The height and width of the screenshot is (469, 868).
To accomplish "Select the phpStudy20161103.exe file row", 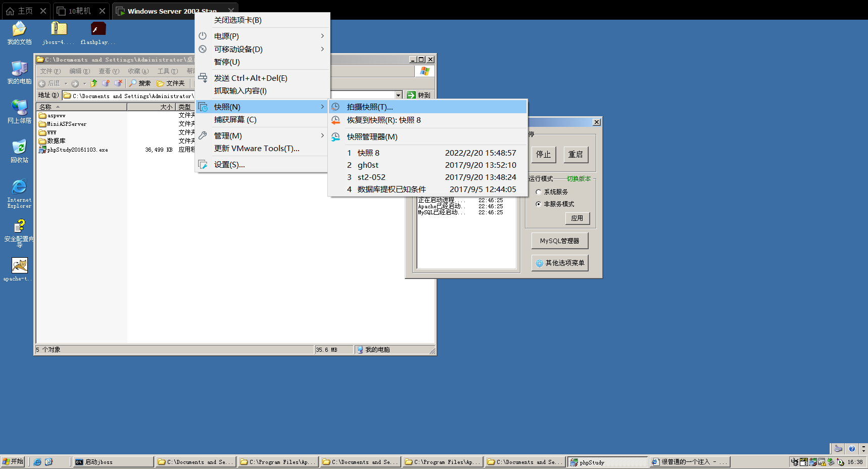I will (x=73, y=150).
